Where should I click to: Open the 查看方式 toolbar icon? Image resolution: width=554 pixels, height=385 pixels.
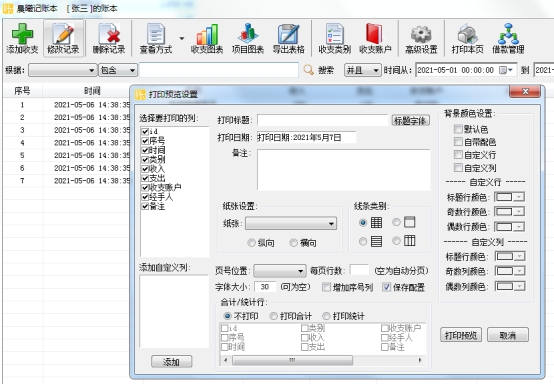tap(156, 34)
